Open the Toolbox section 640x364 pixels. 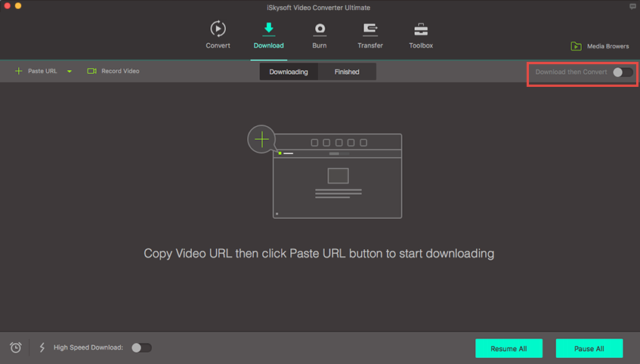(x=421, y=29)
